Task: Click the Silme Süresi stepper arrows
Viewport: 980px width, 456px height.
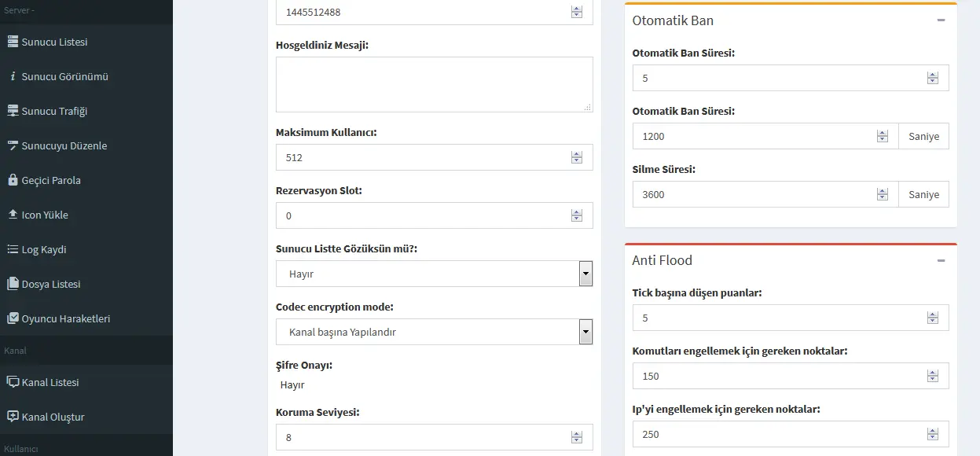Action: click(x=883, y=194)
